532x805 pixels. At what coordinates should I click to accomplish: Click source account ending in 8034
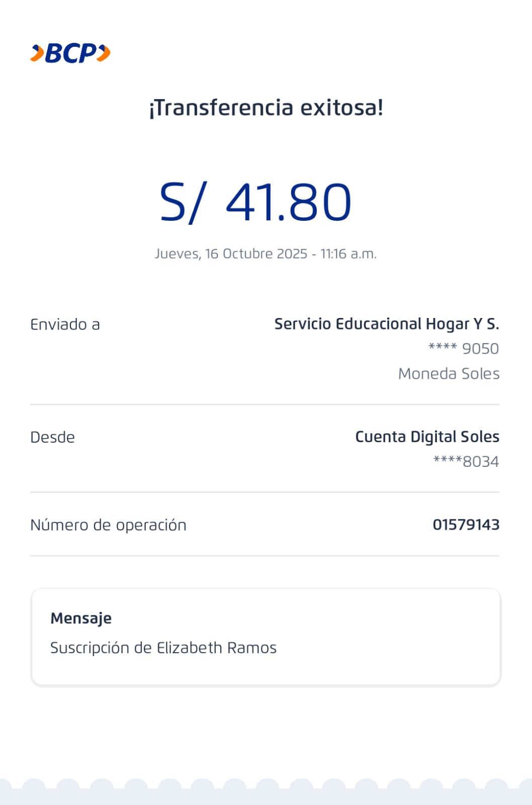(x=466, y=461)
